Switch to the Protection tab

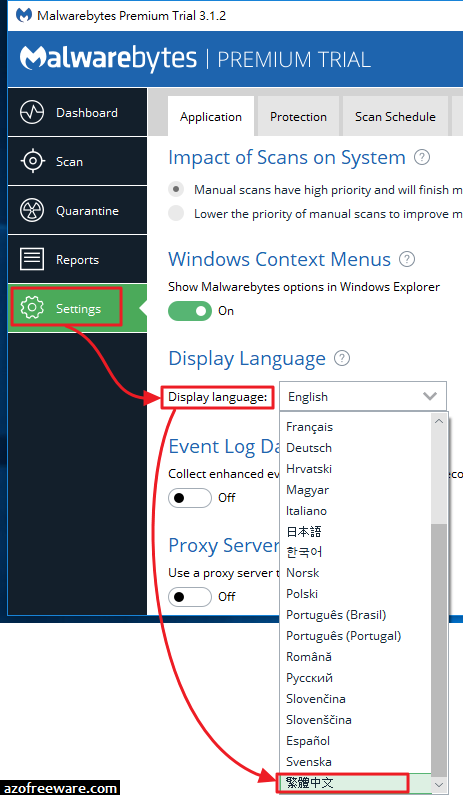298,117
